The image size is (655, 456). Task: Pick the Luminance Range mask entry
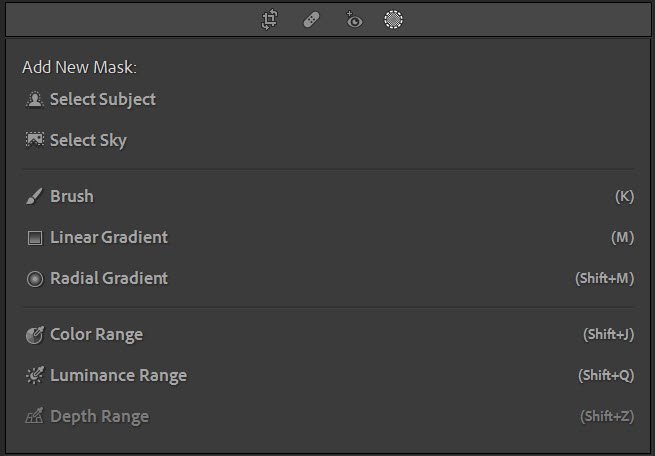coord(118,376)
